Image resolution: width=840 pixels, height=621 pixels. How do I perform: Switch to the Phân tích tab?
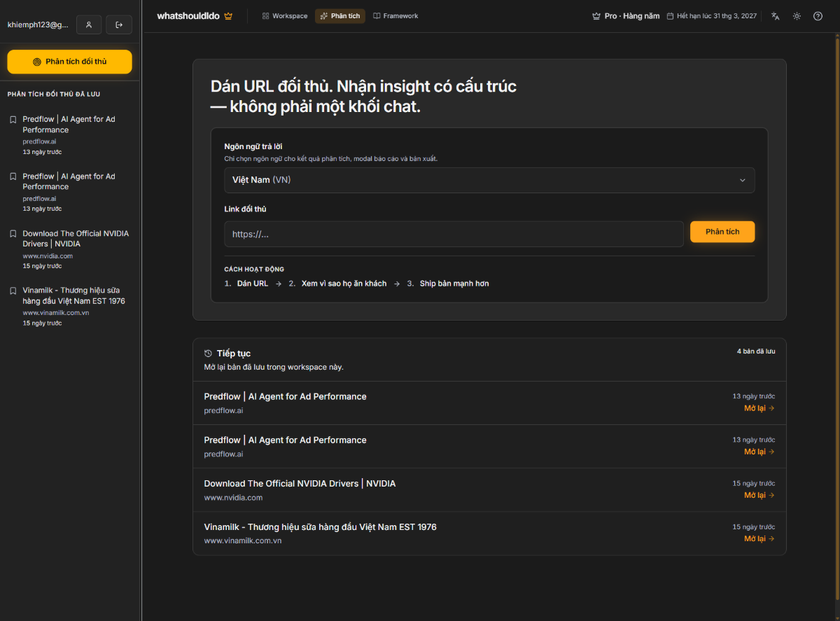click(x=340, y=16)
